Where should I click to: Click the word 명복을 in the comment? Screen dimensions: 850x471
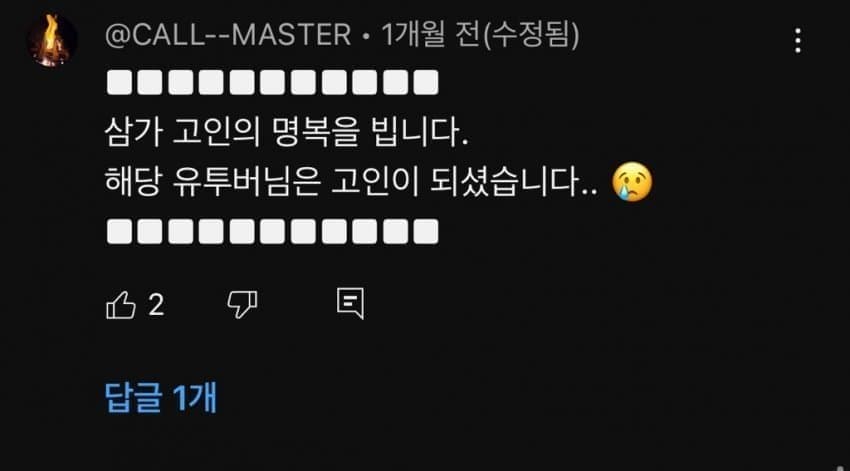pyautogui.click(x=316, y=132)
